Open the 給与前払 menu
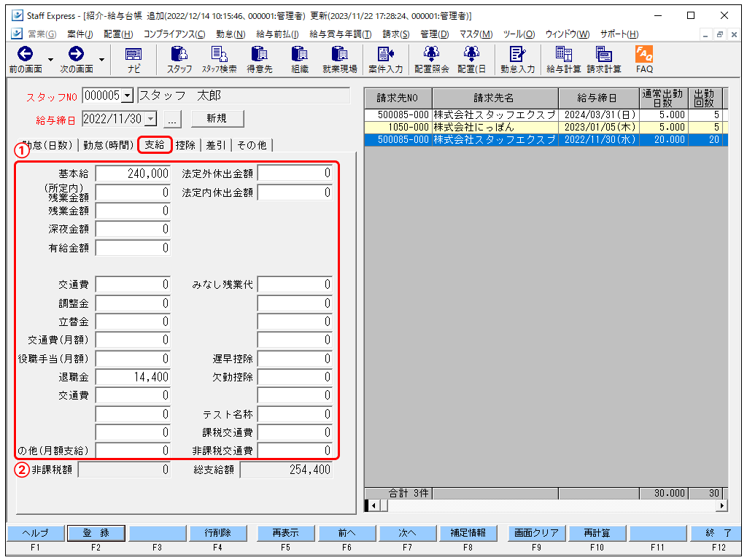Viewport: 747px width, 560px height. pos(277,34)
